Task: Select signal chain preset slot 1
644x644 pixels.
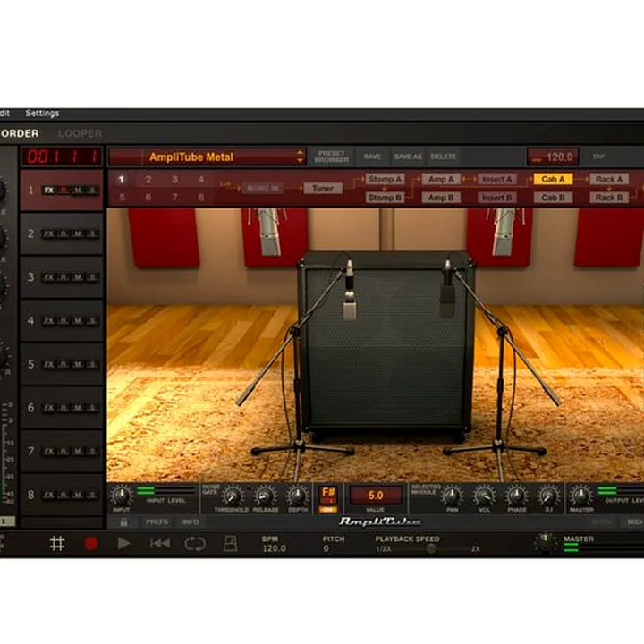Action: 121,180
